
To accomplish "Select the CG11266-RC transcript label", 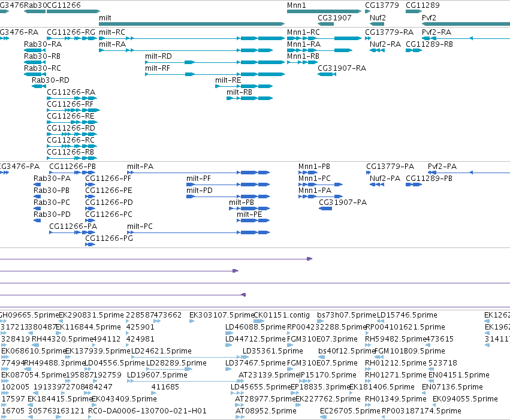I will pyautogui.click(x=71, y=140).
